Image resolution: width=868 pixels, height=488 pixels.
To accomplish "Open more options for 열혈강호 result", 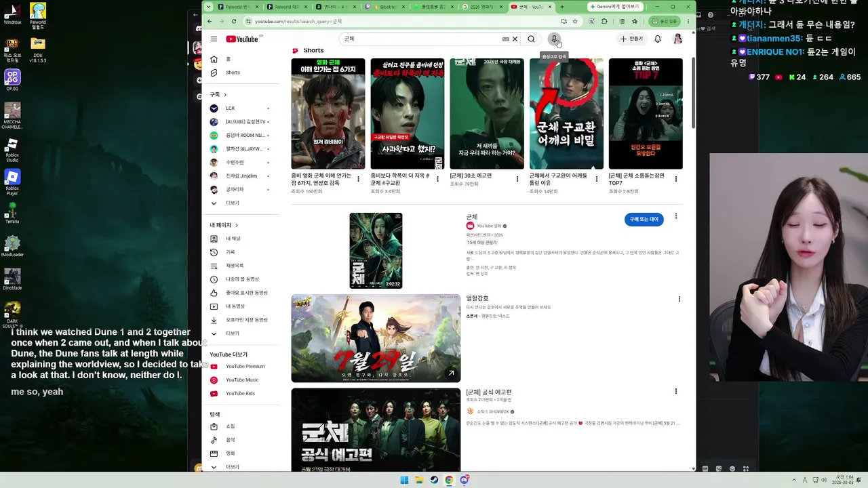I will [679, 299].
